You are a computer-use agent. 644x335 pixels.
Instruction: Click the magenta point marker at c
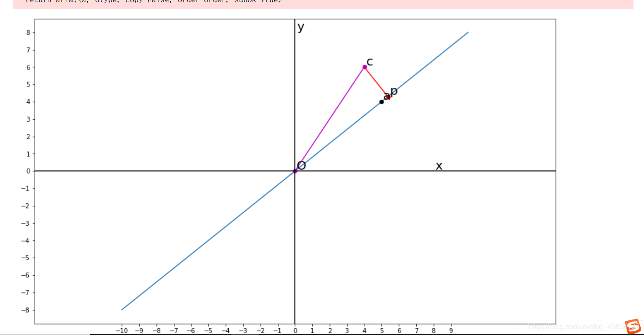pos(365,67)
